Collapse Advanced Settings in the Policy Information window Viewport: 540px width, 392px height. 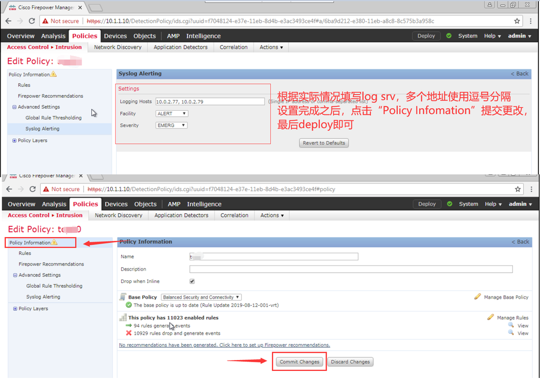(15, 275)
